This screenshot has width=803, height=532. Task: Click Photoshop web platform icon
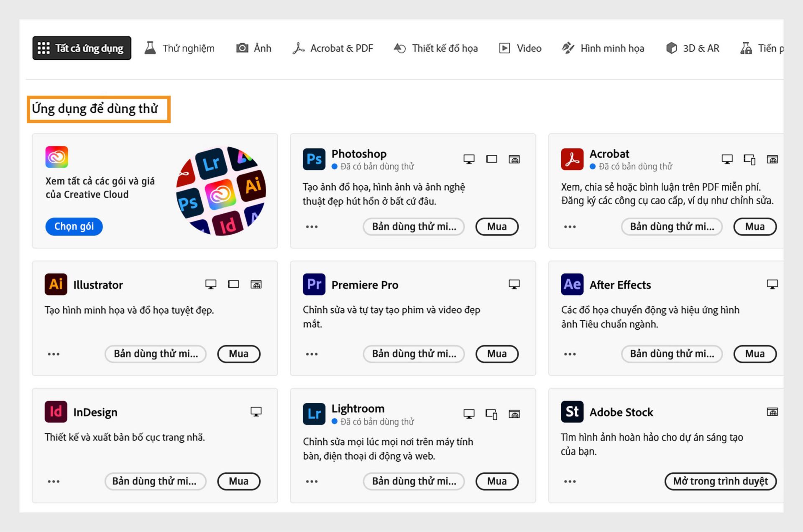(514, 159)
